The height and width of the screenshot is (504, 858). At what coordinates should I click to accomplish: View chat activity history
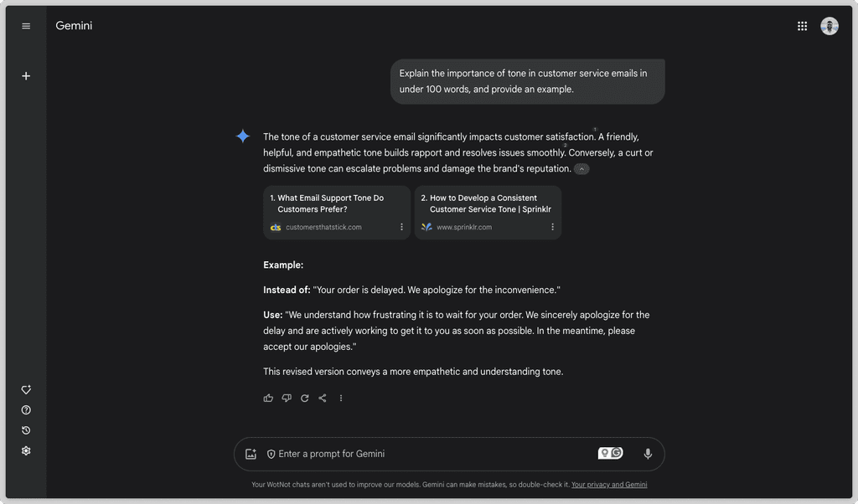pyautogui.click(x=26, y=429)
